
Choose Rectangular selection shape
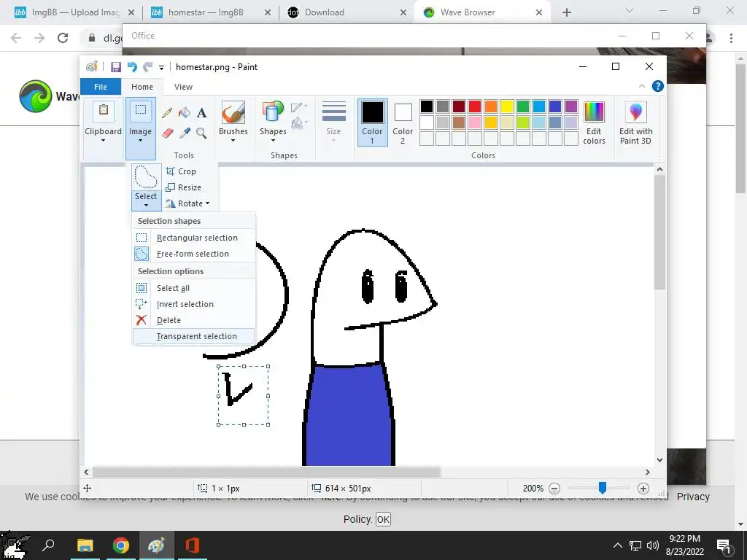click(193, 238)
